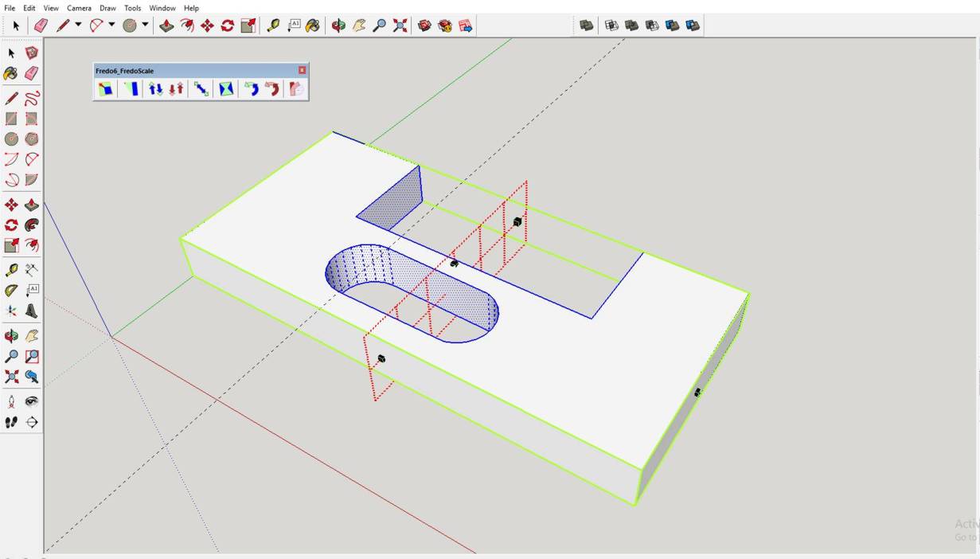
Task: Select the Follow Me tool
Action: (x=32, y=225)
